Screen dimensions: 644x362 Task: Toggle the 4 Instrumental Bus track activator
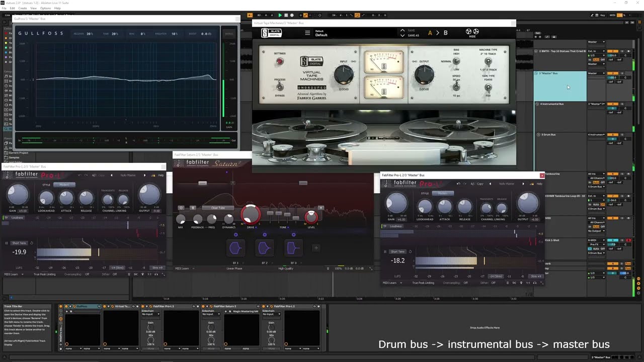coord(612,104)
